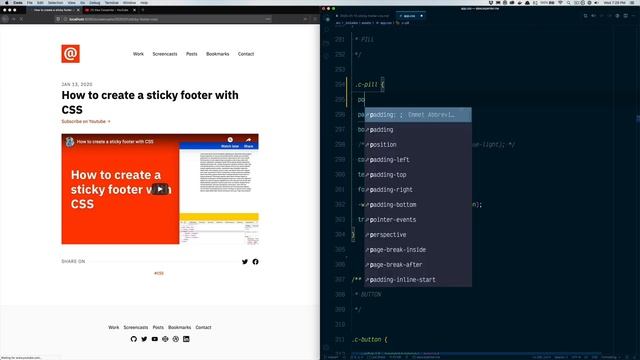Viewport: 640px width, 360px height.
Task: Open YouTube icon in page footer
Action: point(155,339)
